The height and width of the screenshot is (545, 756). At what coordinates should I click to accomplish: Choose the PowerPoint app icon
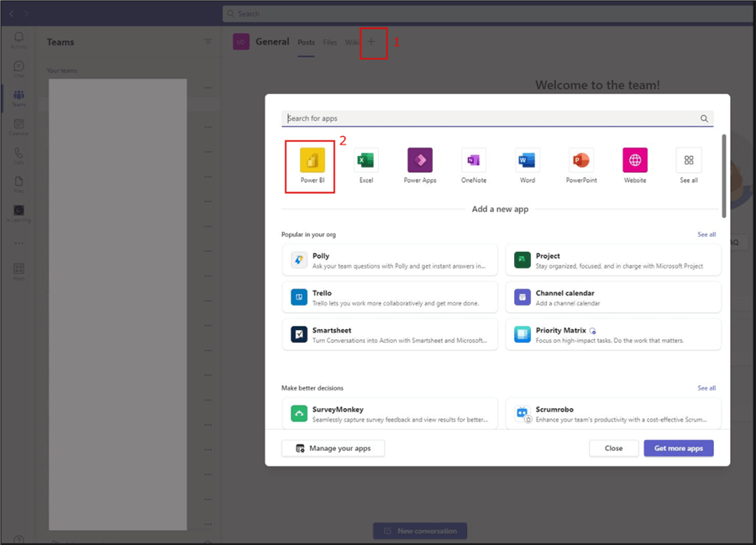[x=581, y=160]
